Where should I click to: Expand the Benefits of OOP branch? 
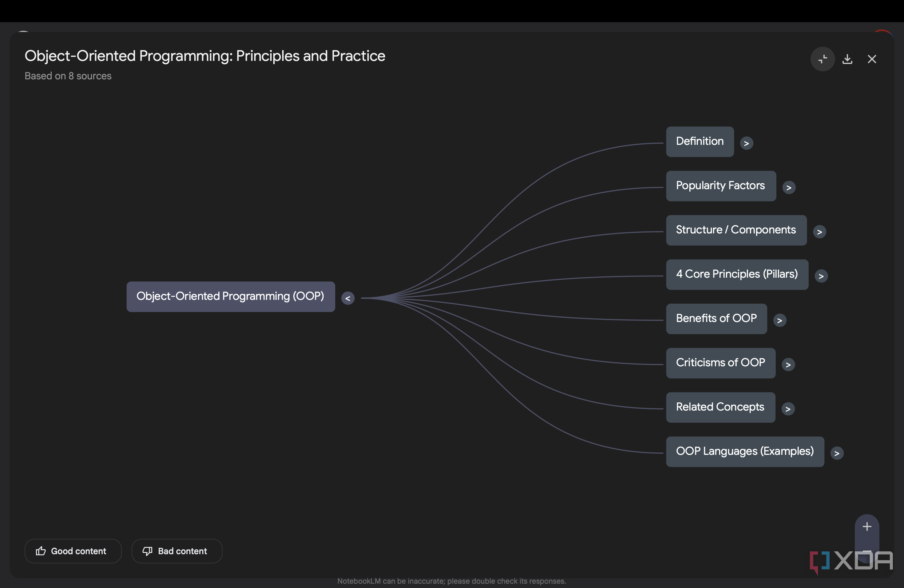pyautogui.click(x=779, y=320)
